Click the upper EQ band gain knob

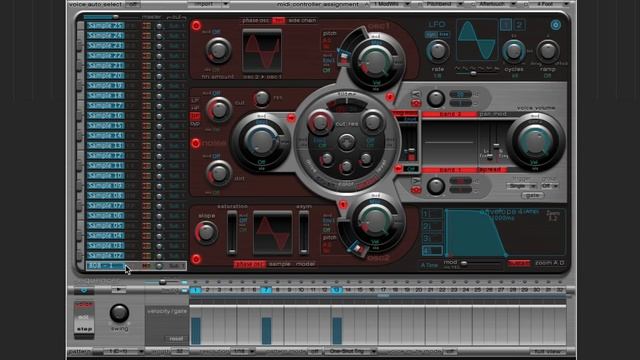tap(436, 98)
